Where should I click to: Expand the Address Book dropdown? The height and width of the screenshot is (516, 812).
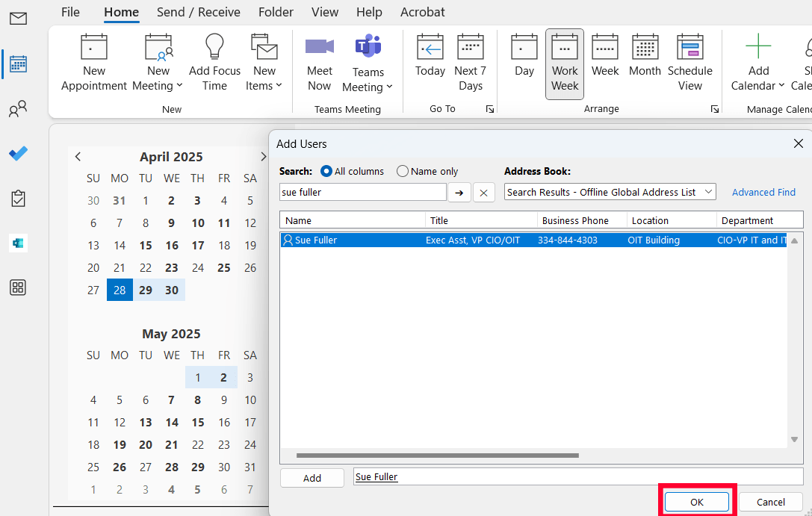[708, 192]
